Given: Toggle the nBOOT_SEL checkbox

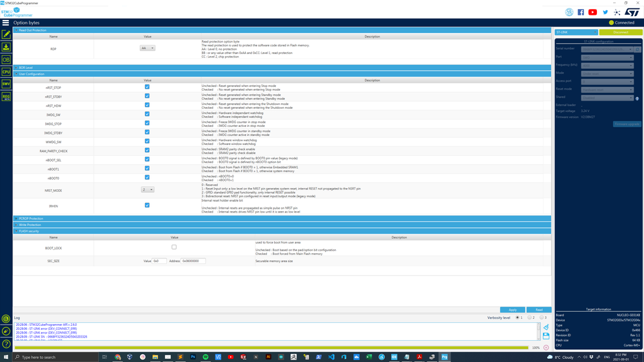Looking at the screenshot, I should click(x=147, y=159).
